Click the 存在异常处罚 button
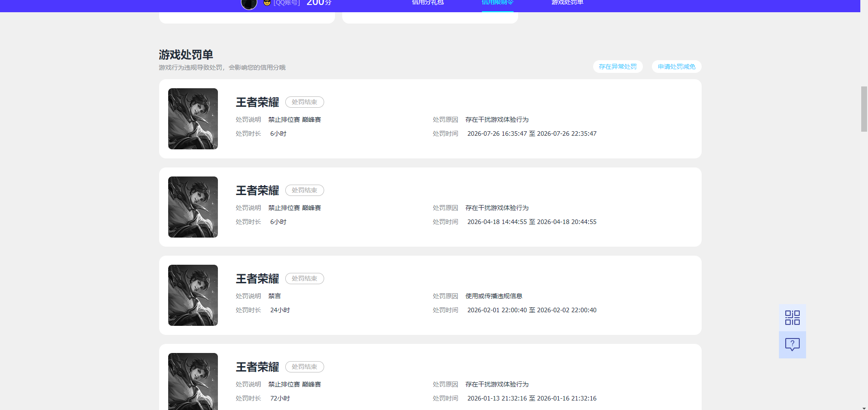The height and width of the screenshot is (410, 868). 618,67
